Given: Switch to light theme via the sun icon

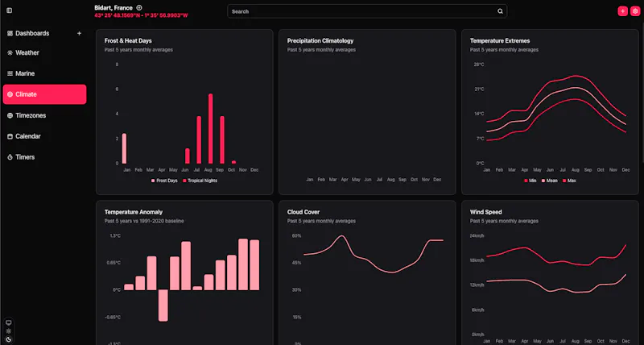Looking at the screenshot, I should pos(9,331).
